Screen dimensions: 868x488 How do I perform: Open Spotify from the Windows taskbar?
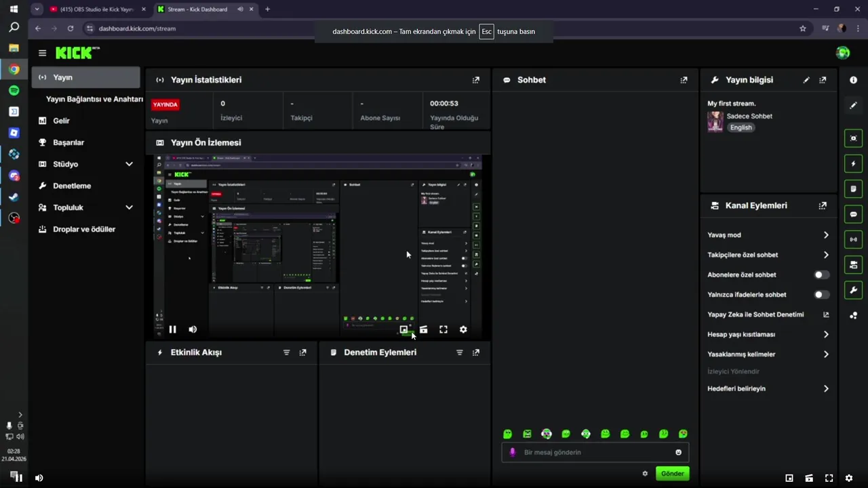(14, 90)
